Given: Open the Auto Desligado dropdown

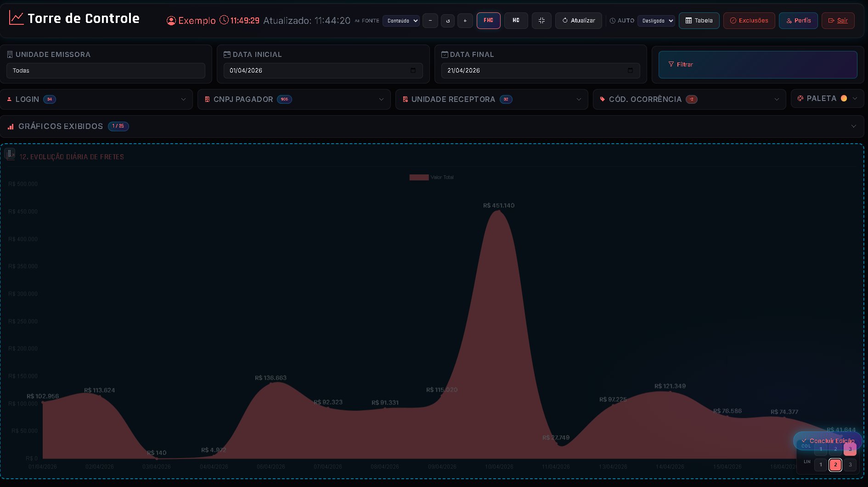Looking at the screenshot, I should (x=656, y=21).
